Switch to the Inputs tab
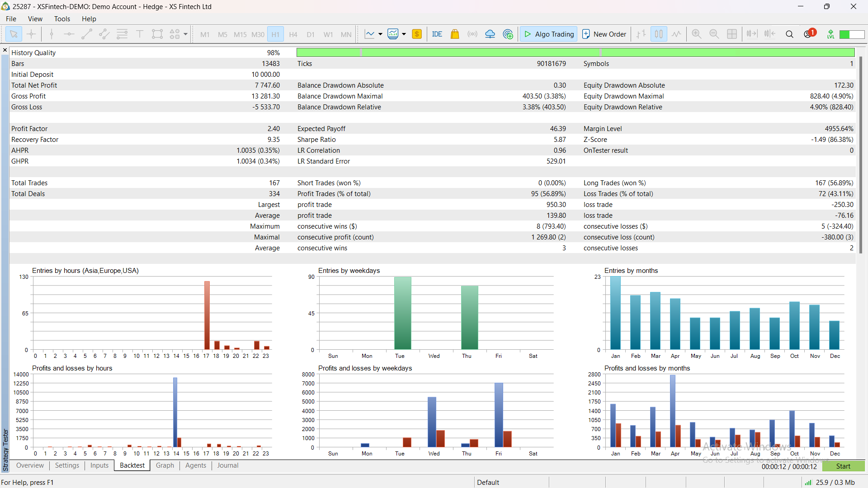Image resolution: width=868 pixels, height=488 pixels. coord(99,465)
